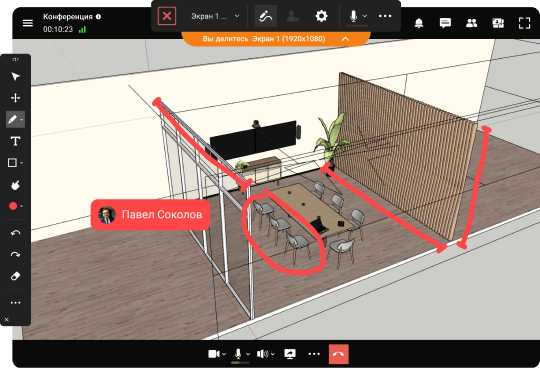Viewport: 540px width, 369px height.
Task: Stop screen sharing with red X button
Action: click(167, 16)
